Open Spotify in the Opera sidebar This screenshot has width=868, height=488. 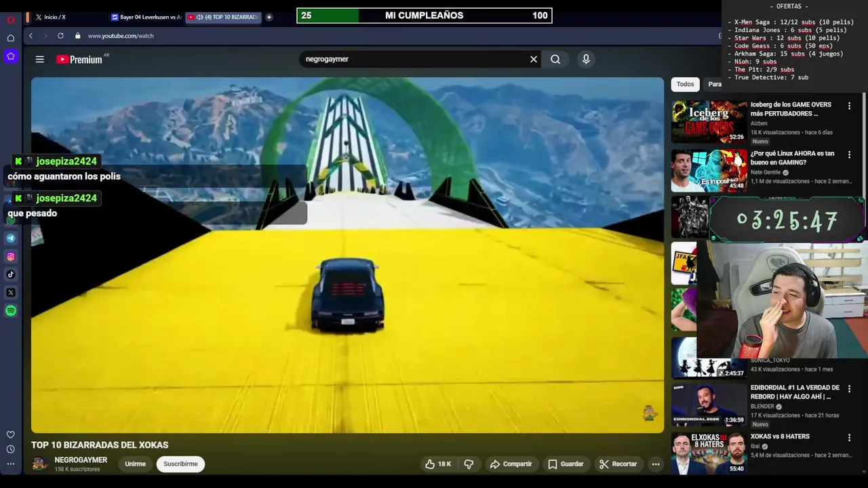click(11, 311)
